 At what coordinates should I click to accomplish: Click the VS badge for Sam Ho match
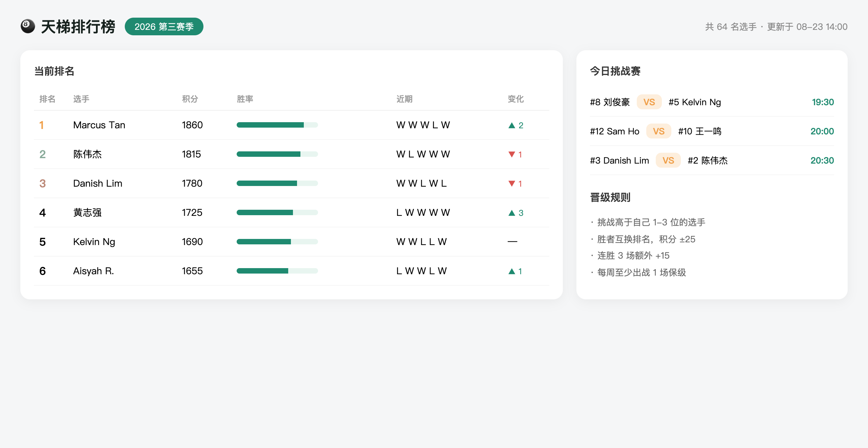point(658,131)
